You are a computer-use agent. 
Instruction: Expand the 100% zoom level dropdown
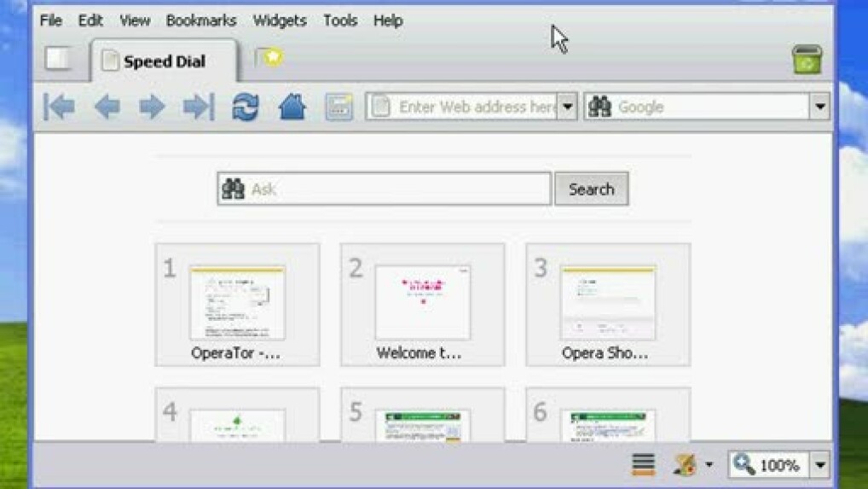point(819,465)
